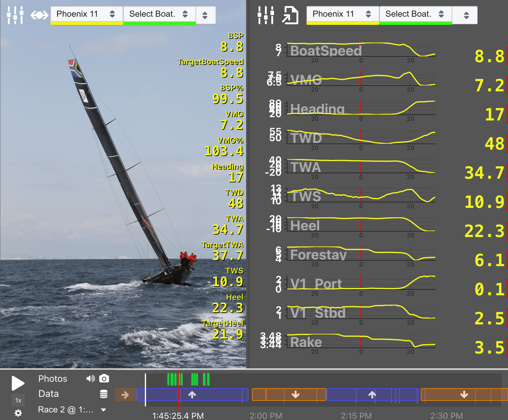Screen dimensions: 508x420
Task: Open the chart panel sliders settings icon
Action: pyautogui.click(x=266, y=14)
